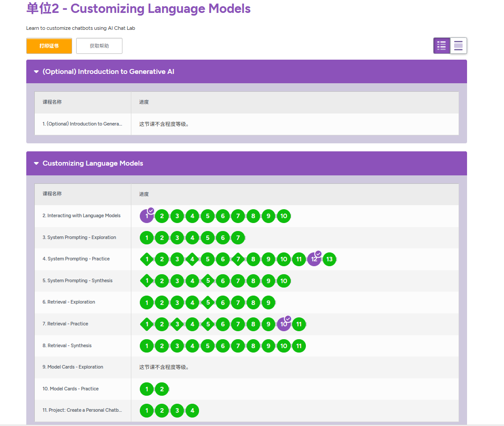Open purple level 12 of System Prompting - Practice
Image resolution: width=504 pixels, height=426 pixels.
coord(314,259)
